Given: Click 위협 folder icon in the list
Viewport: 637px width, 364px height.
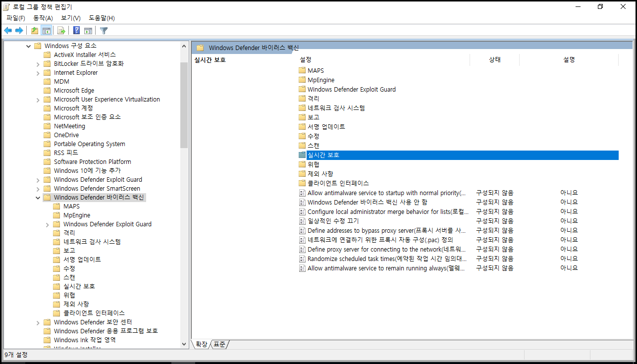Looking at the screenshot, I should (x=303, y=164).
